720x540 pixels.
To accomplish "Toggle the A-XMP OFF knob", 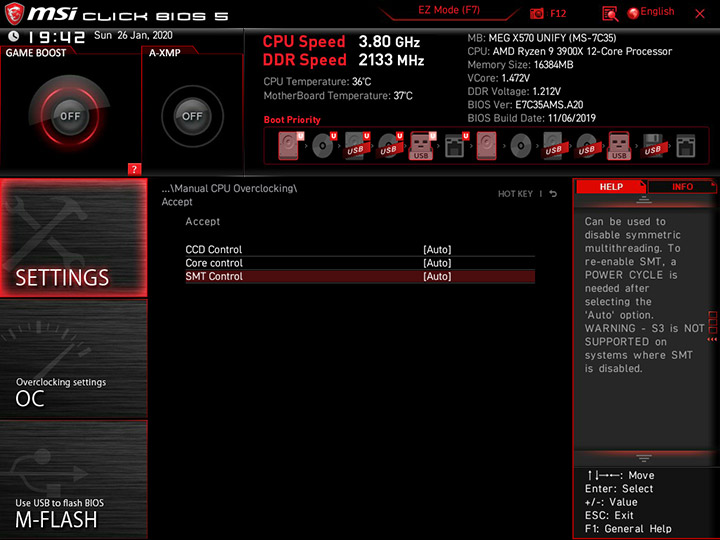I will coord(192,116).
